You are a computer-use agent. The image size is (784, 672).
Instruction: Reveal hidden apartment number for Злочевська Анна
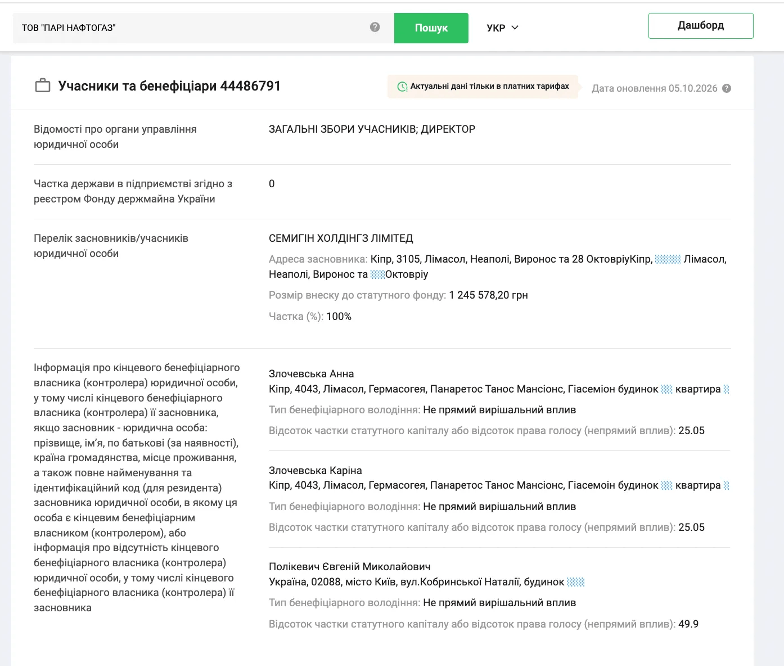point(726,389)
